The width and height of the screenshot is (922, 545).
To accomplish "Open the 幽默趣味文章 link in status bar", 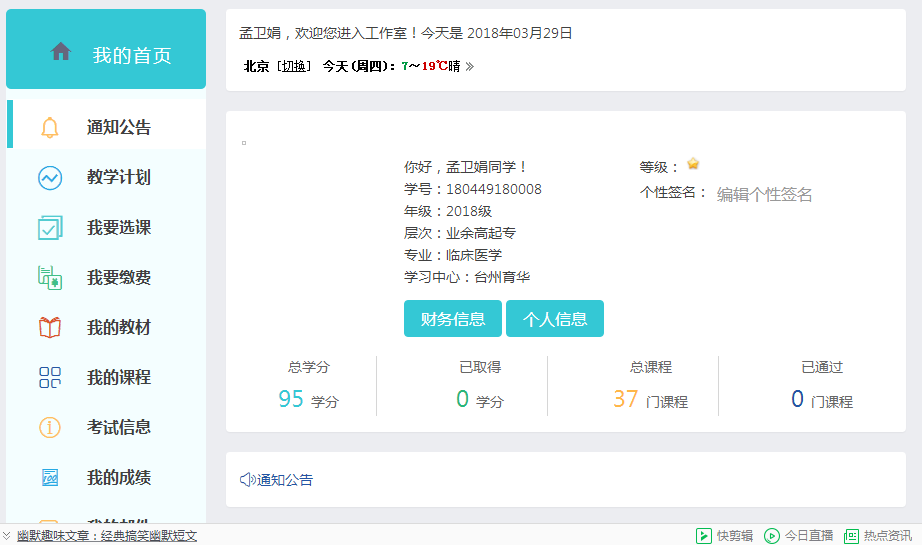I will click(107, 536).
